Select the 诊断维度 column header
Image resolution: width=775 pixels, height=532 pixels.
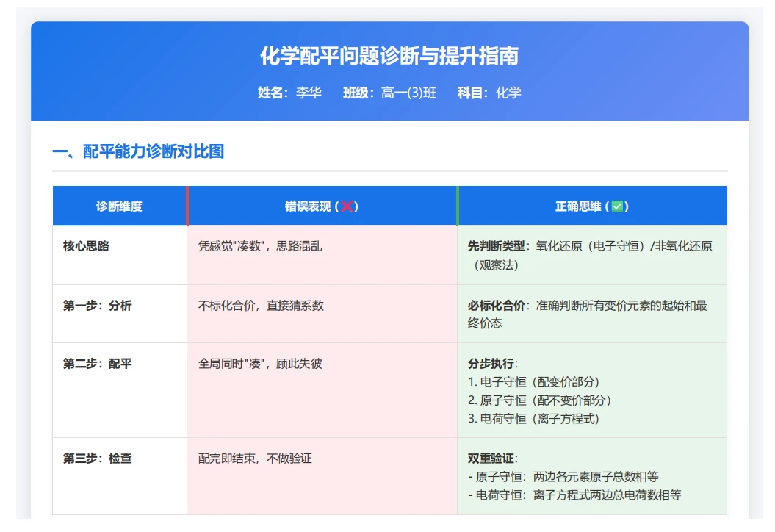[120, 206]
